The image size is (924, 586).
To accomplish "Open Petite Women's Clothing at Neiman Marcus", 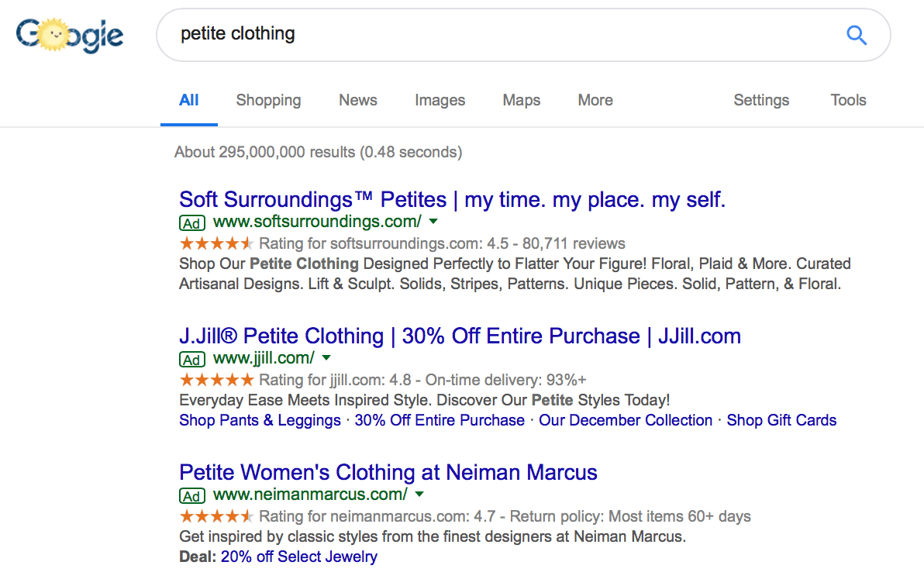I will [x=388, y=472].
